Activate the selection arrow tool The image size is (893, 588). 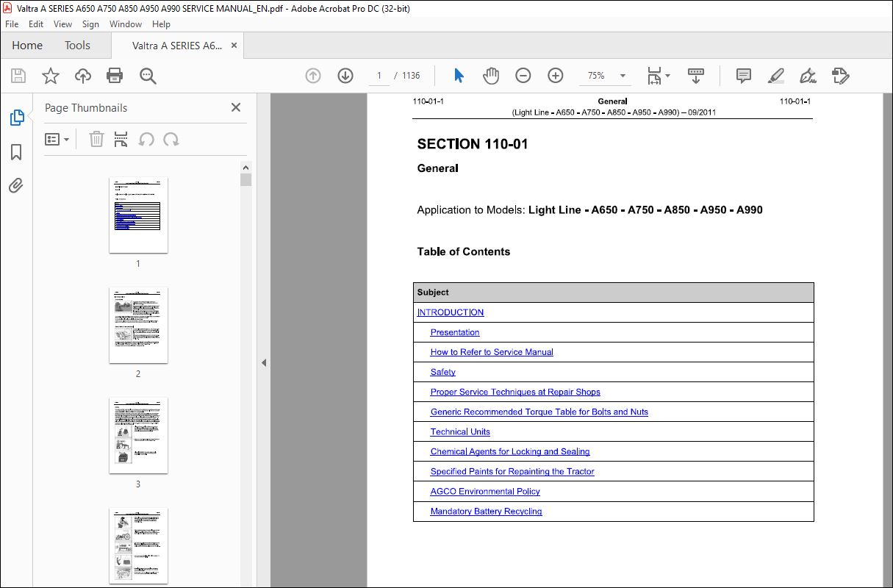(x=459, y=76)
